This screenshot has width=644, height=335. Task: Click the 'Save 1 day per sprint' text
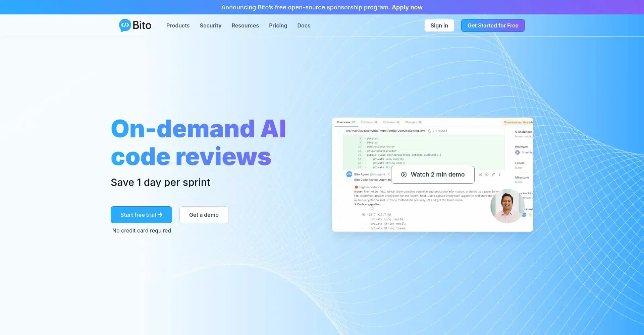click(x=160, y=182)
